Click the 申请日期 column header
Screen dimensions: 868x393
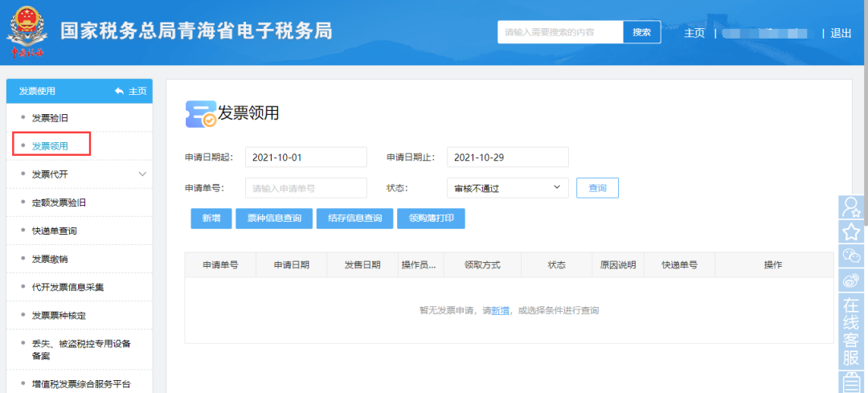click(x=291, y=264)
